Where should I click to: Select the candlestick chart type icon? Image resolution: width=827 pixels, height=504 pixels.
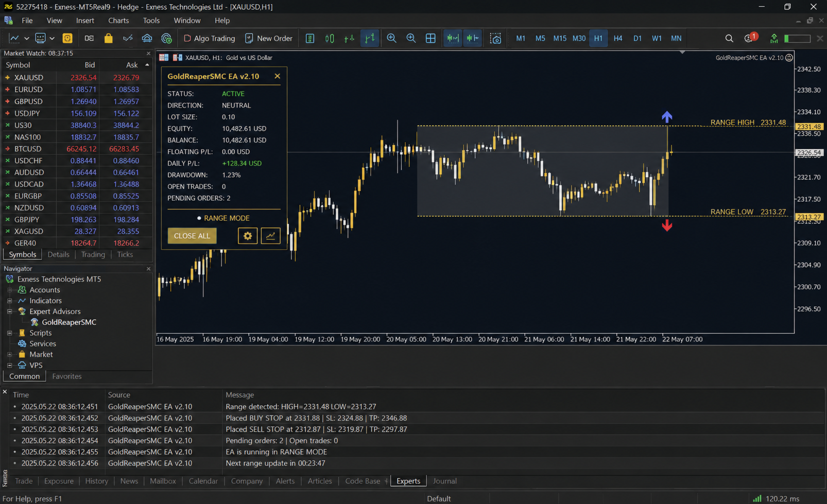(330, 38)
